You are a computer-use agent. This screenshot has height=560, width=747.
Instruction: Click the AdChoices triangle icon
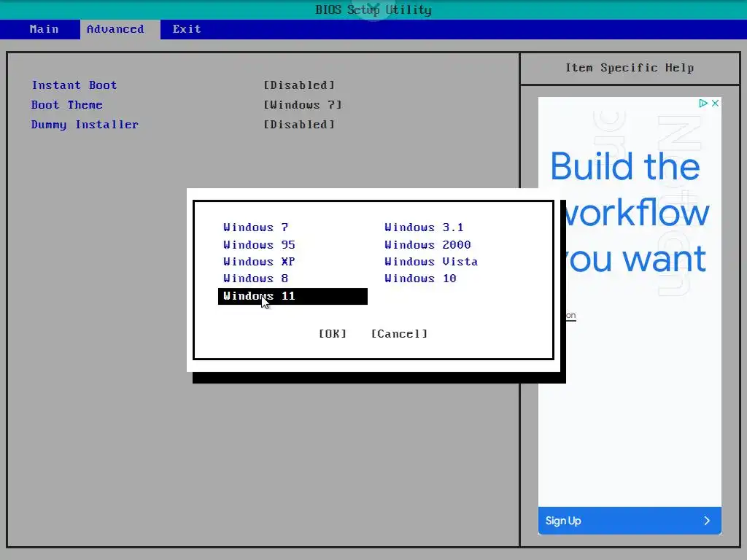tap(703, 104)
